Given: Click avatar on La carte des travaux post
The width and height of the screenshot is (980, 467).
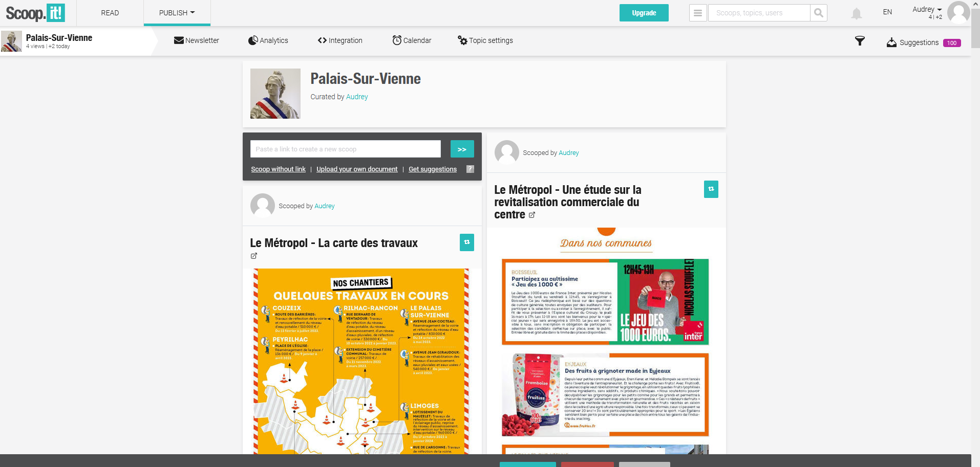Looking at the screenshot, I should click(x=263, y=206).
